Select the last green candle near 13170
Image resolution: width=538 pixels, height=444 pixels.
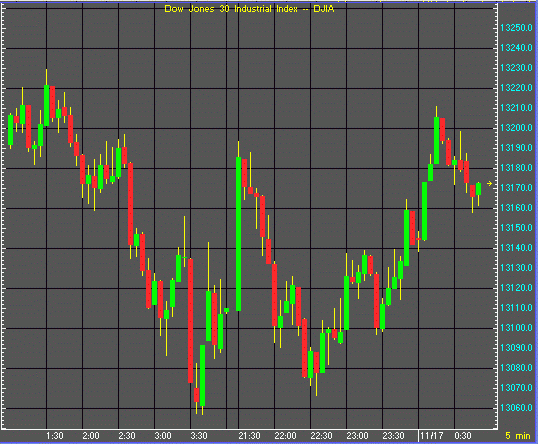point(478,189)
